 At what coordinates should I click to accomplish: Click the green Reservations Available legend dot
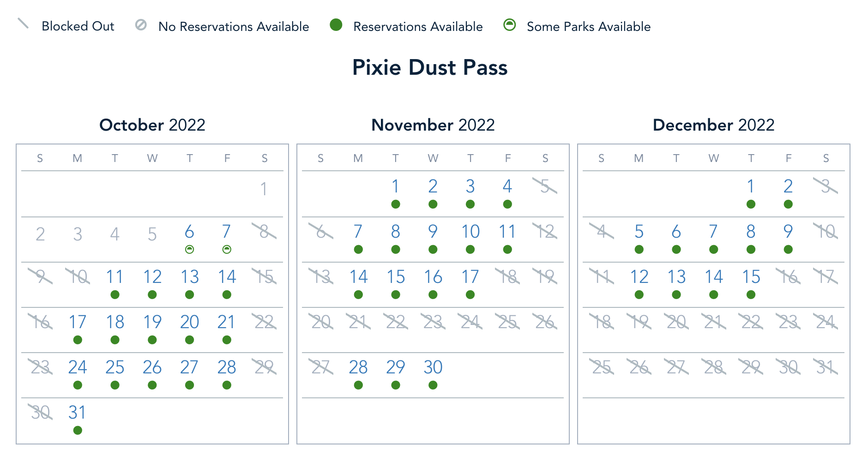[x=336, y=25]
